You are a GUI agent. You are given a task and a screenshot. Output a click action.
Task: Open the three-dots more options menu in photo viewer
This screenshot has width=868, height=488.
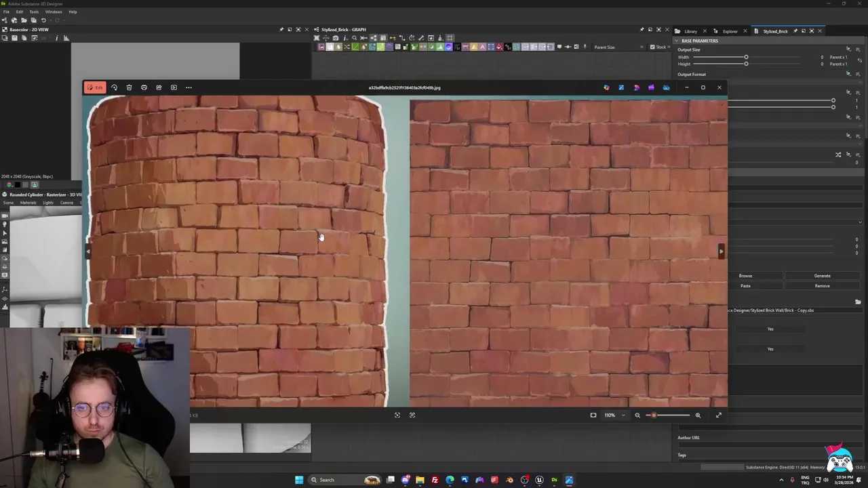coord(189,87)
